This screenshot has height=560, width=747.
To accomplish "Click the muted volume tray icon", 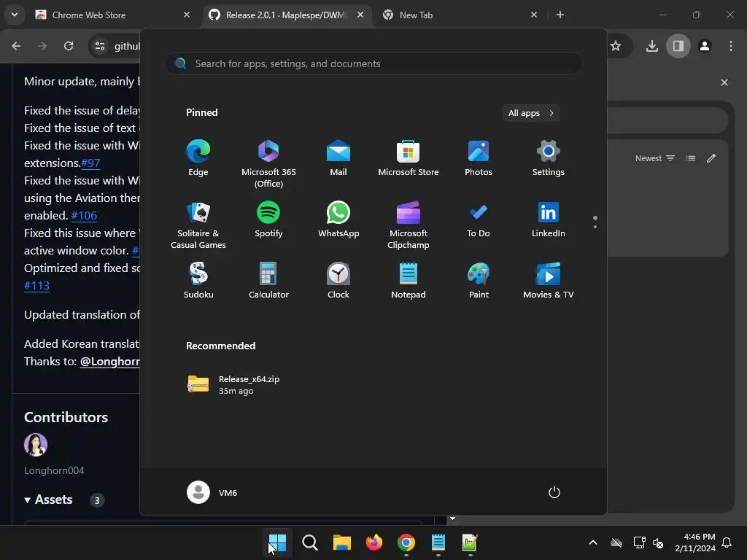I will (x=658, y=542).
